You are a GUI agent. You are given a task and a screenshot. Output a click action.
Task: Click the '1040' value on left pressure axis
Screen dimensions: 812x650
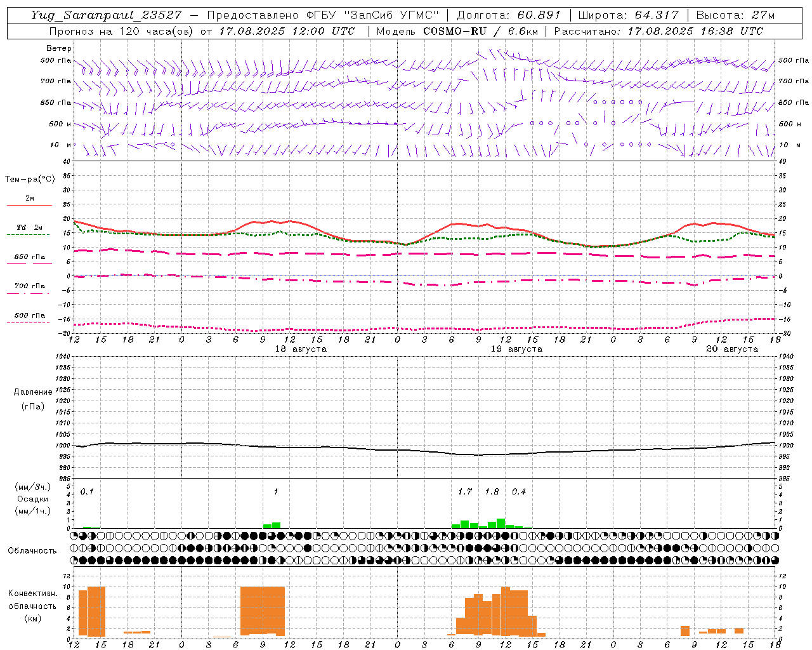coord(62,357)
